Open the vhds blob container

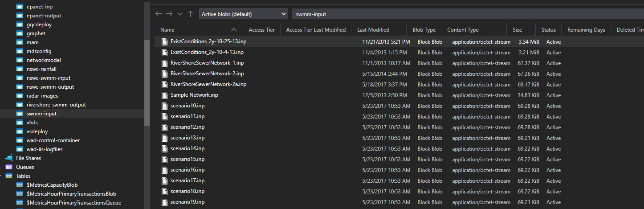32,123
